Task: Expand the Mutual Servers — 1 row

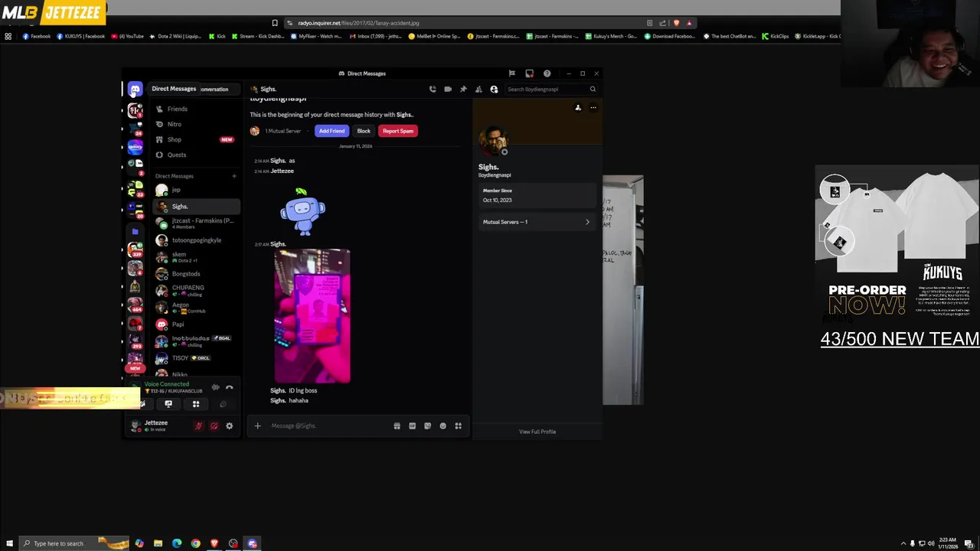Action: click(537, 222)
